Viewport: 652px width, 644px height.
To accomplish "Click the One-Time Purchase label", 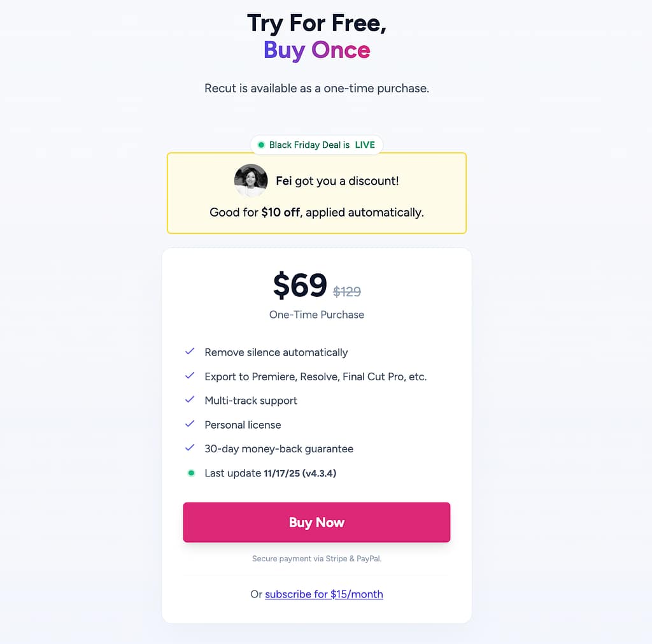I will pos(316,315).
